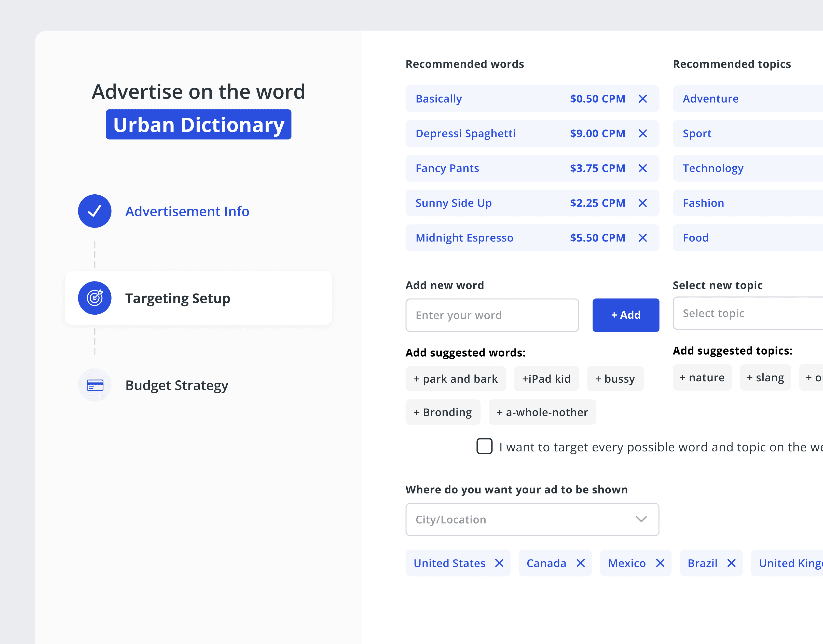Switch to the Budget Strategy step

[177, 385]
